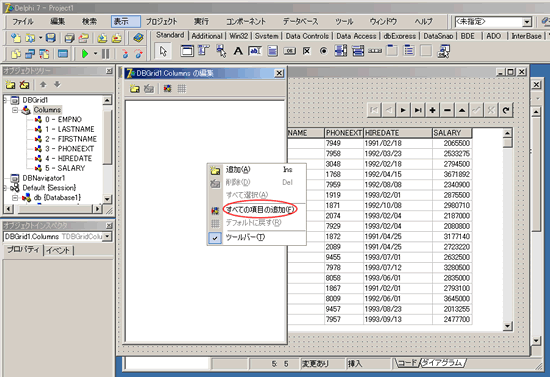Click move up arrow in object tree toolbar
Screen dimensions: 550x377
pos(43,85)
